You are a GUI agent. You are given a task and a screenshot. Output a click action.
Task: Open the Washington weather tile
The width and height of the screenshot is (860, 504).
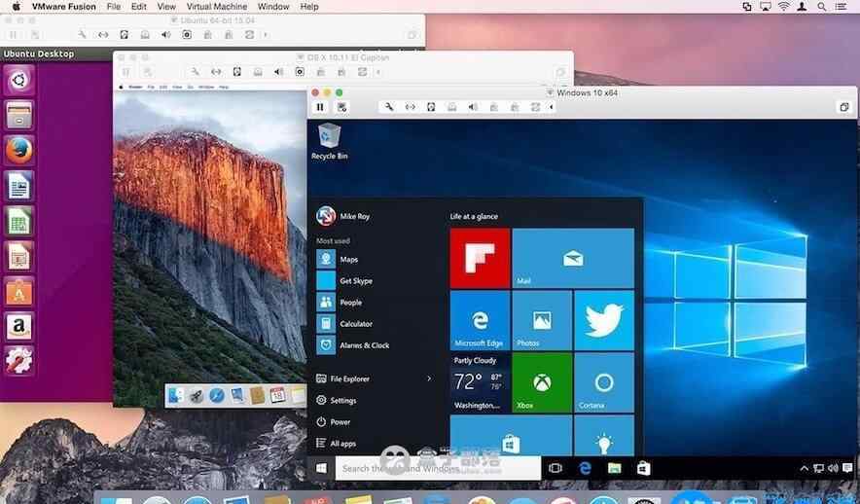pyautogui.click(x=480, y=382)
